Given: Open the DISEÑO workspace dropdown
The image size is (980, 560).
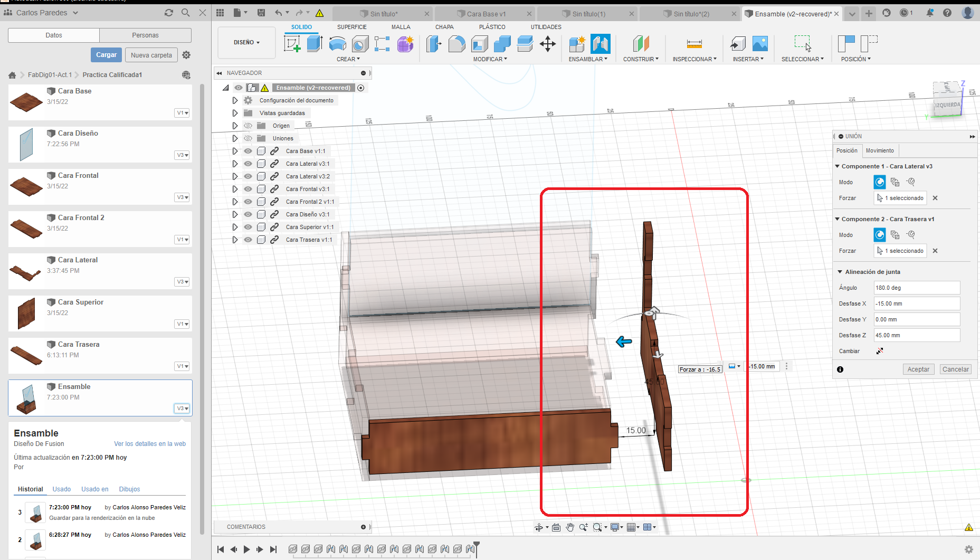Looking at the screenshot, I should 246,42.
